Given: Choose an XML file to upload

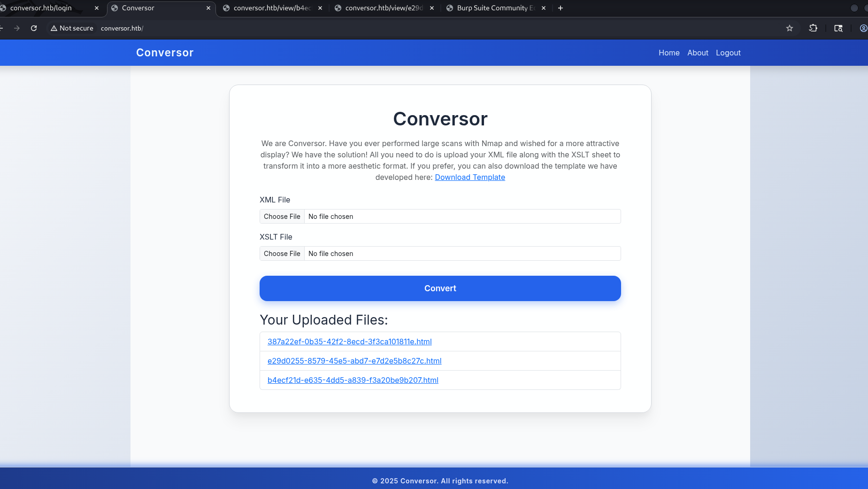Looking at the screenshot, I should (282, 216).
